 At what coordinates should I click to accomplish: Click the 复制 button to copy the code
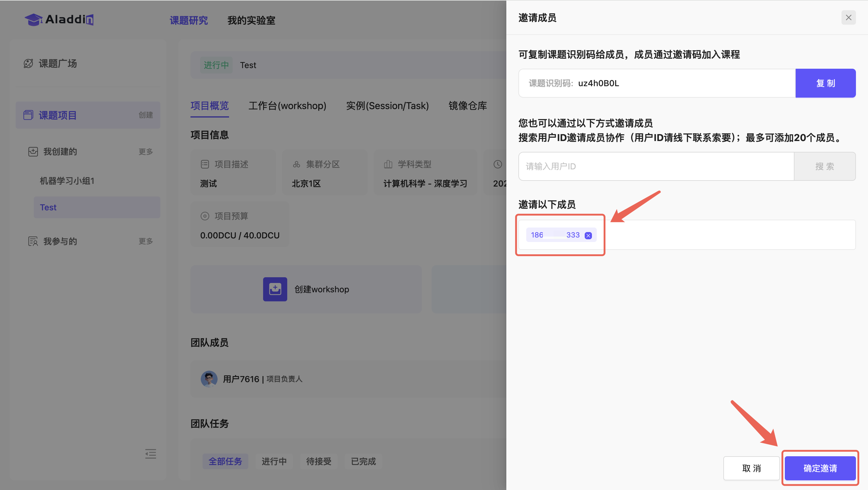(x=825, y=83)
